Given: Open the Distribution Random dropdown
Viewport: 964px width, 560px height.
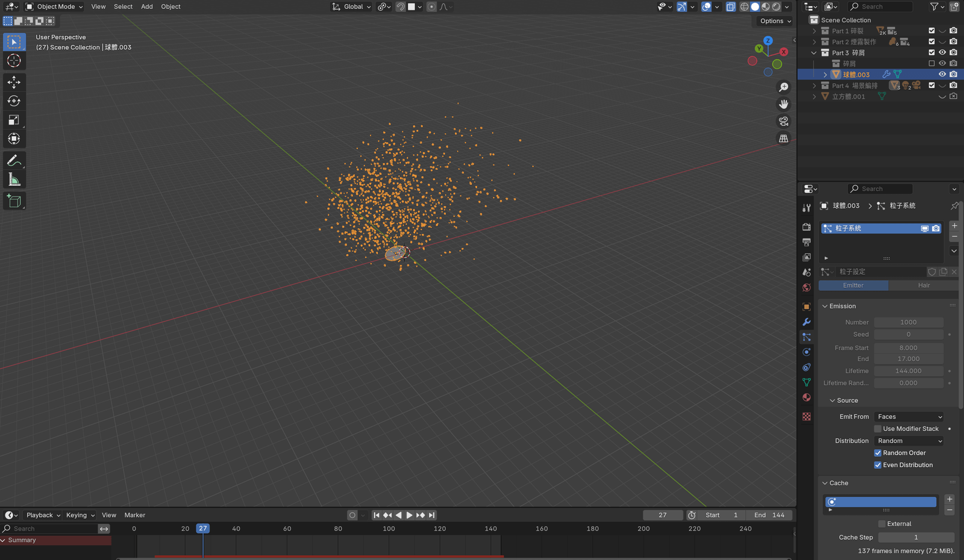Looking at the screenshot, I should pos(909,441).
